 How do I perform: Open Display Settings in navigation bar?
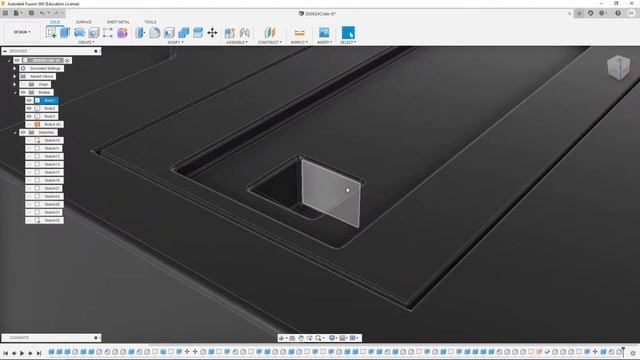click(x=333, y=338)
